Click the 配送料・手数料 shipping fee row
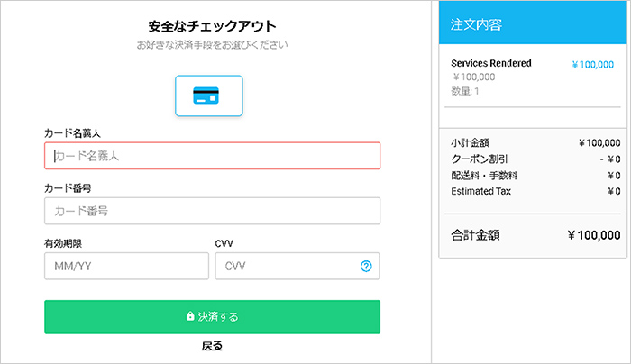631x364 pixels. [535, 175]
